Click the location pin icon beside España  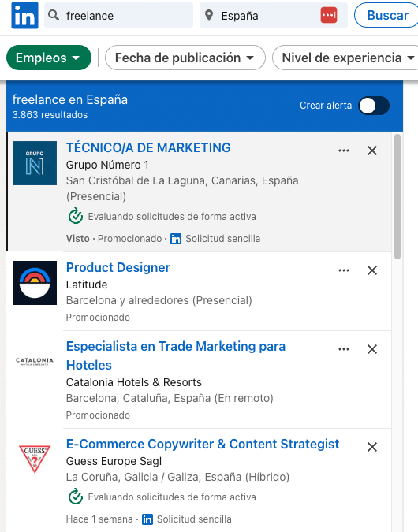click(209, 15)
